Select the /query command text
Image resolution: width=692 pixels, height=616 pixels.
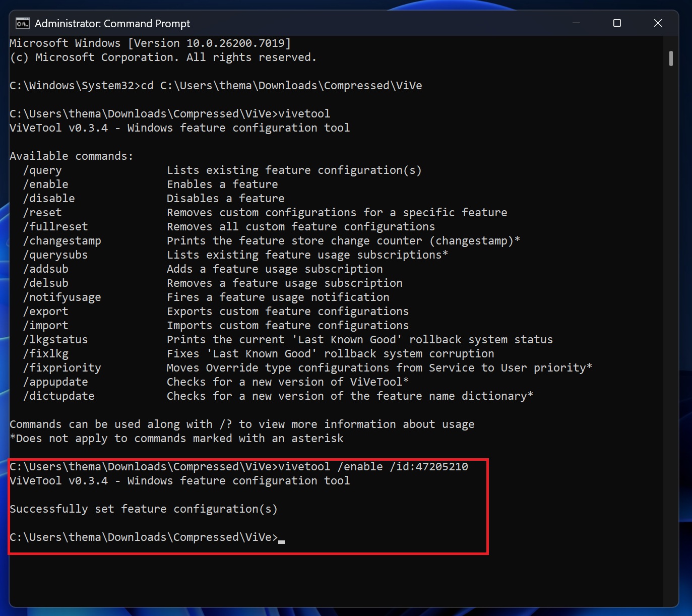point(43,170)
